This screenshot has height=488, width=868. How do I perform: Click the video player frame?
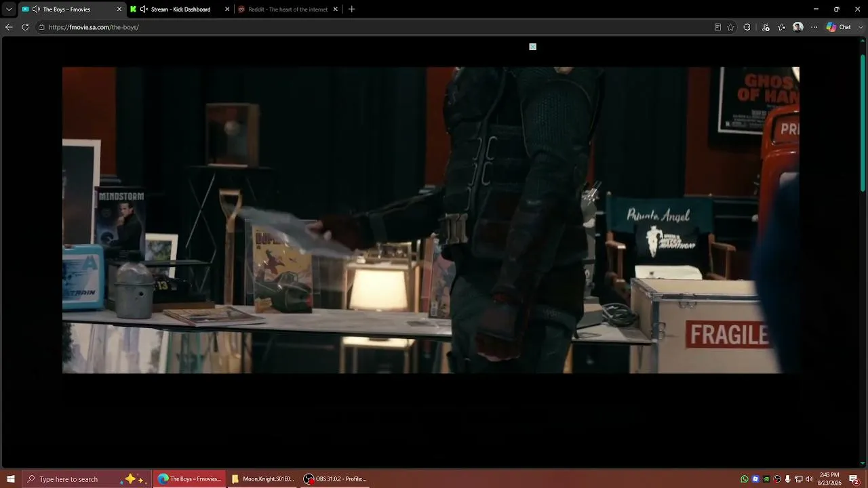pos(431,220)
